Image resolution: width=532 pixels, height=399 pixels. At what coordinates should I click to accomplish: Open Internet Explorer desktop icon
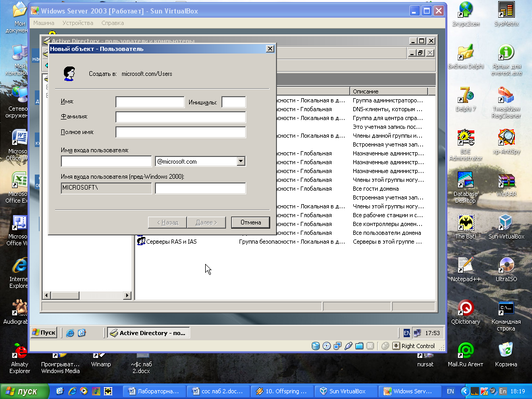19,273
